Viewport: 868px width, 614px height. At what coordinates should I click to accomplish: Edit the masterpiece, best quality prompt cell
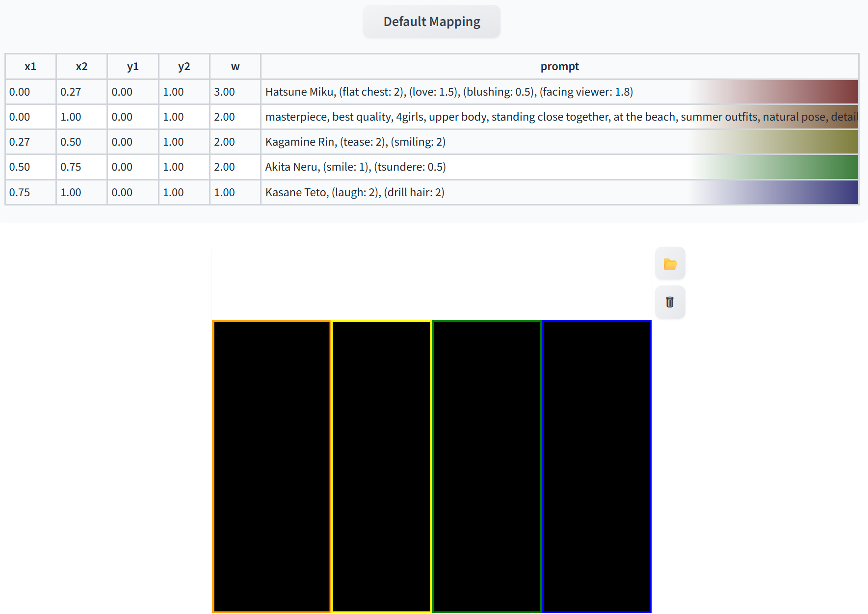pyautogui.click(x=560, y=117)
